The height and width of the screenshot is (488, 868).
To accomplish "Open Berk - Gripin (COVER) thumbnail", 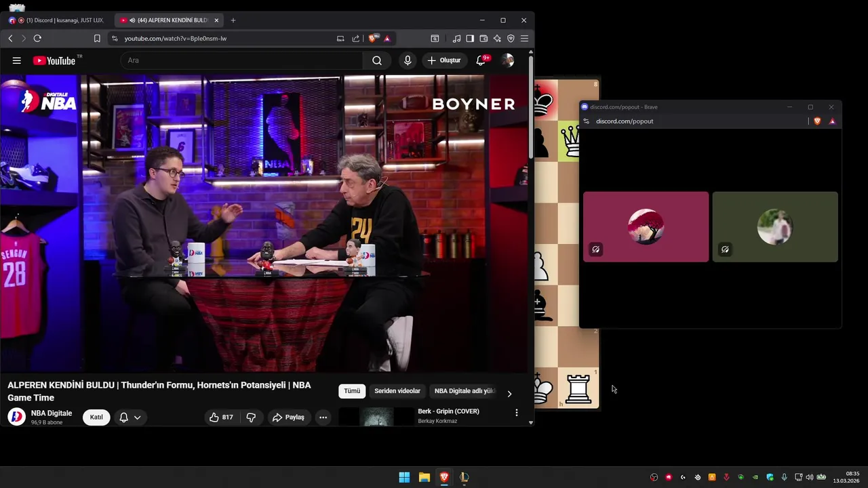I will pos(376,416).
